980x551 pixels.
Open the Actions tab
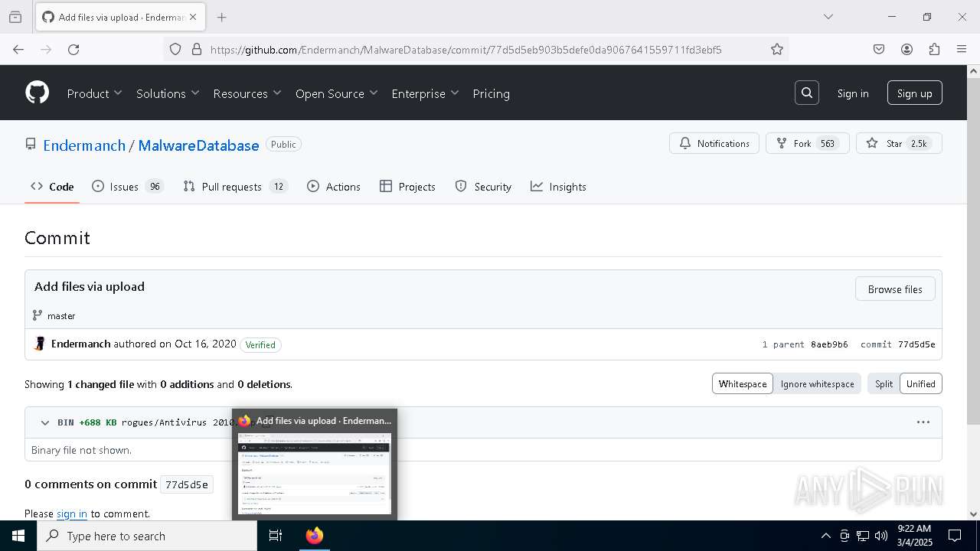point(334,187)
